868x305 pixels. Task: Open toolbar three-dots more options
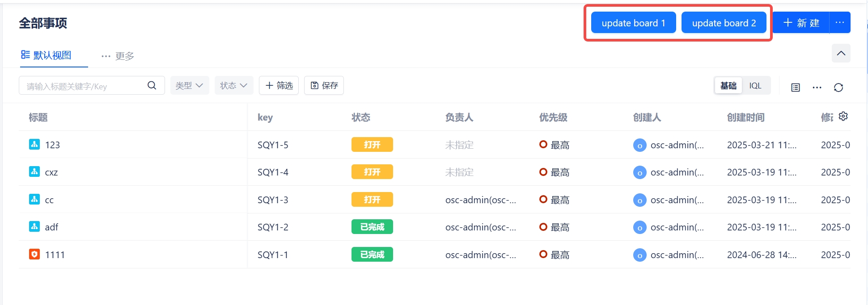click(817, 88)
